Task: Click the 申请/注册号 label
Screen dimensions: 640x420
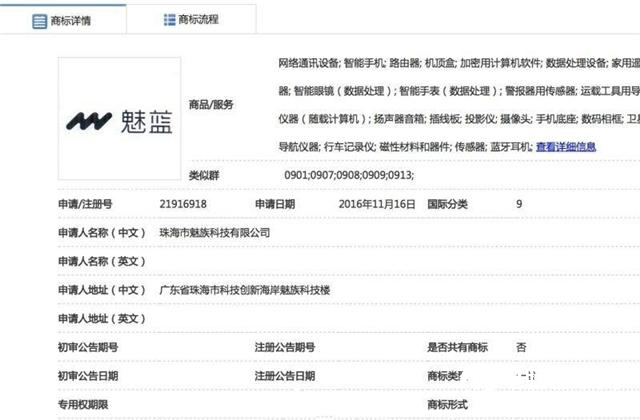Action: click(x=85, y=204)
